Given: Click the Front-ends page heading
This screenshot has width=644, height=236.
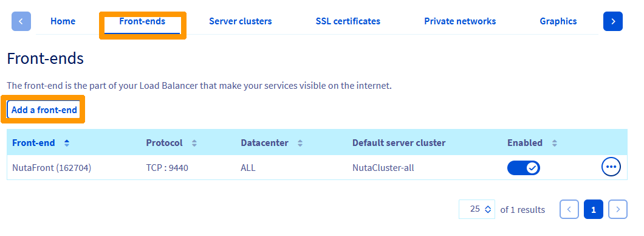Looking at the screenshot, I should pyautogui.click(x=45, y=58).
